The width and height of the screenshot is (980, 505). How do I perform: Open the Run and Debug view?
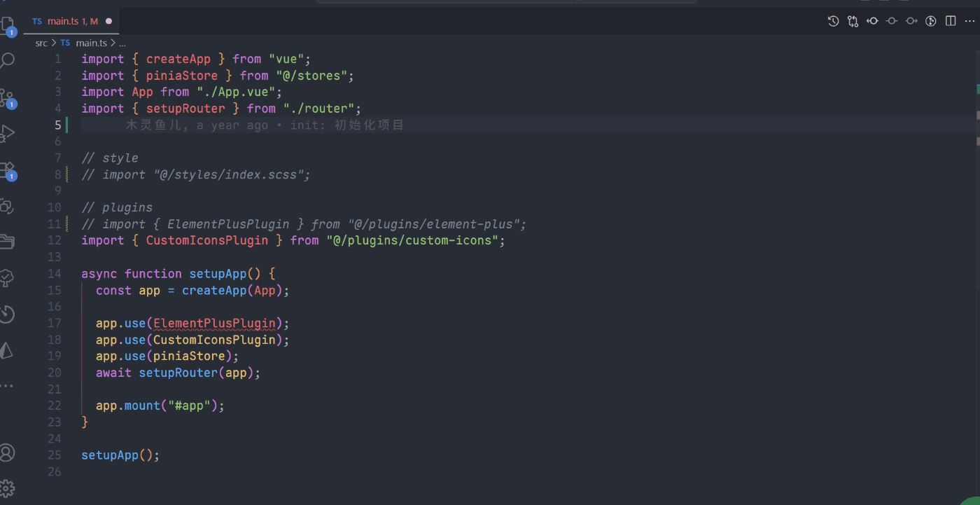coord(7,133)
